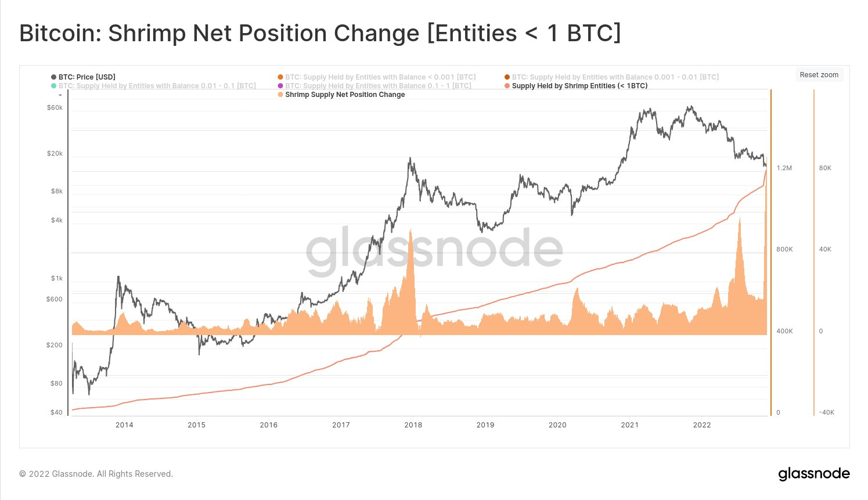The image size is (868, 500).
Task: Click the orange dot for Balance < 0.001 legend
Action: [280, 77]
